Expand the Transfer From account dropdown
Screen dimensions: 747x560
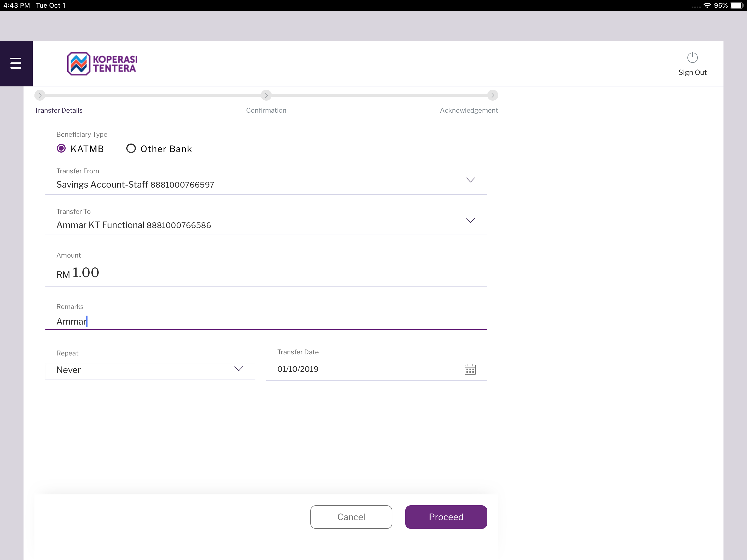click(x=266, y=180)
